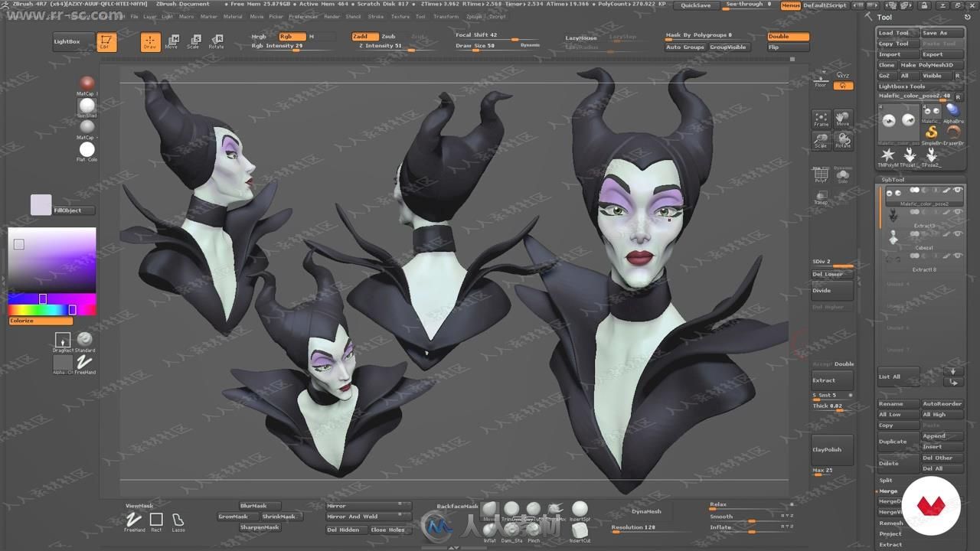Click the QuickSave button
980x551 pixels.
pyautogui.click(x=696, y=5)
